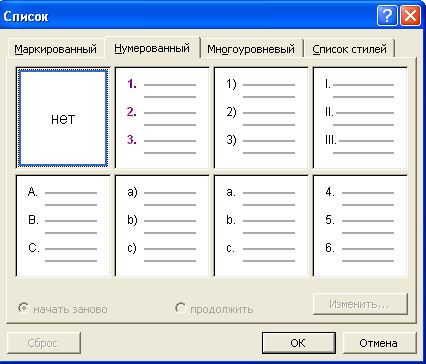Viewport: 426px width, 364px height.
Task: Select the "начать заново" radio button
Action: [x=24, y=308]
